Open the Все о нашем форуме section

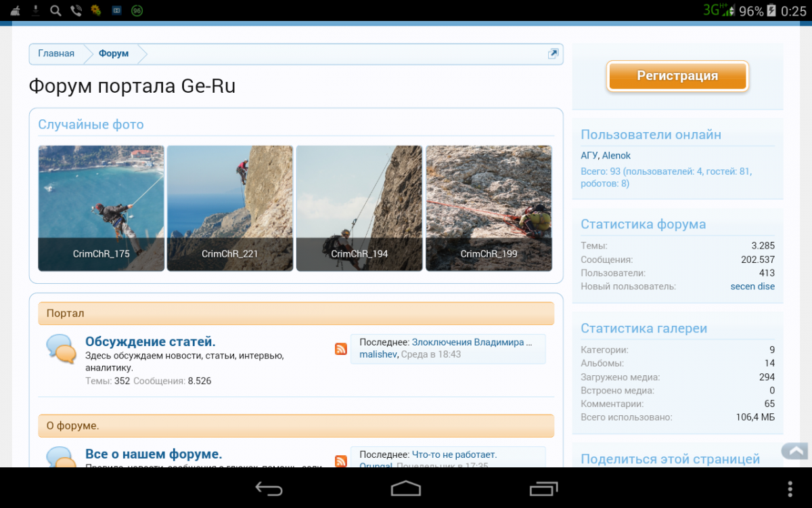[x=154, y=454]
